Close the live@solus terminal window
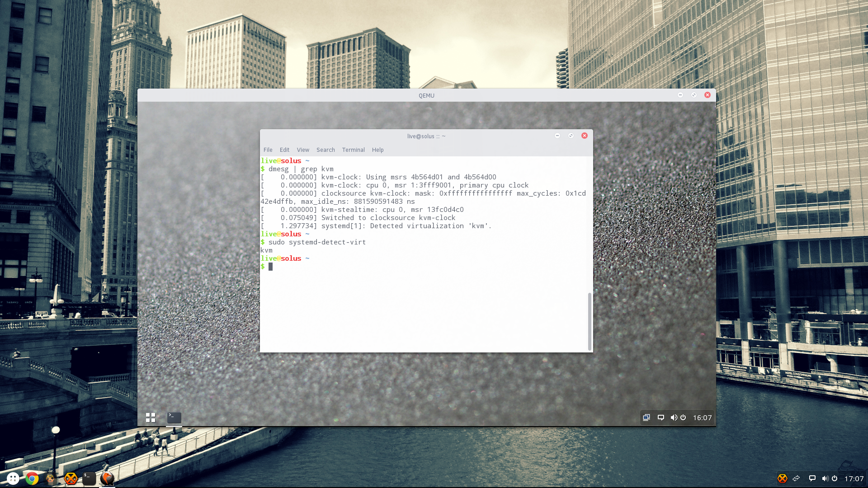Viewport: 868px width, 488px height. [585, 136]
